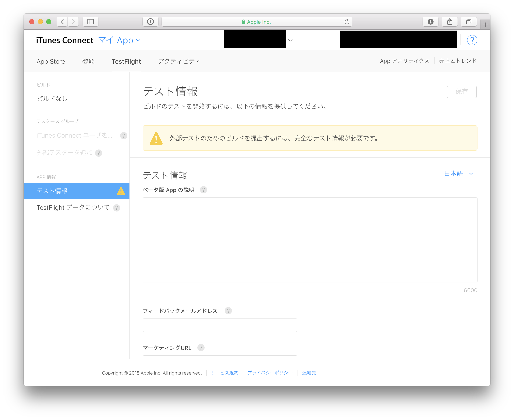The image size is (514, 420).
Task: Show all tabs with the tab overview button
Action: 469,21
